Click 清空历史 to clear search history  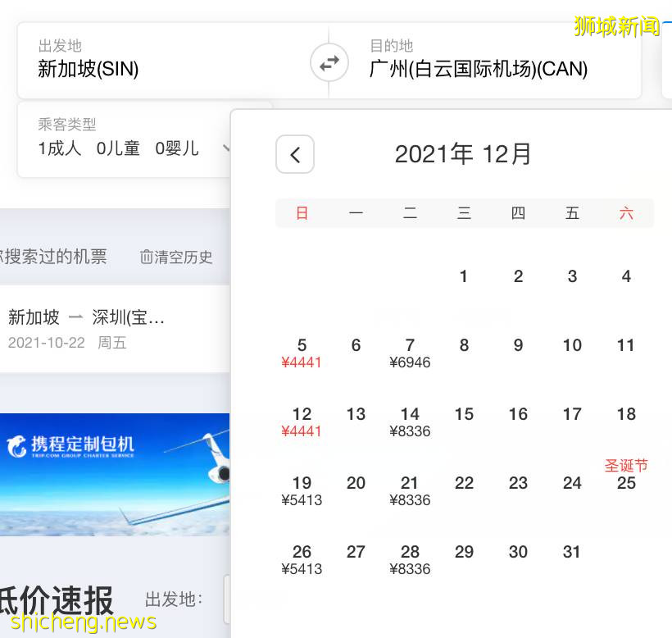point(184,257)
